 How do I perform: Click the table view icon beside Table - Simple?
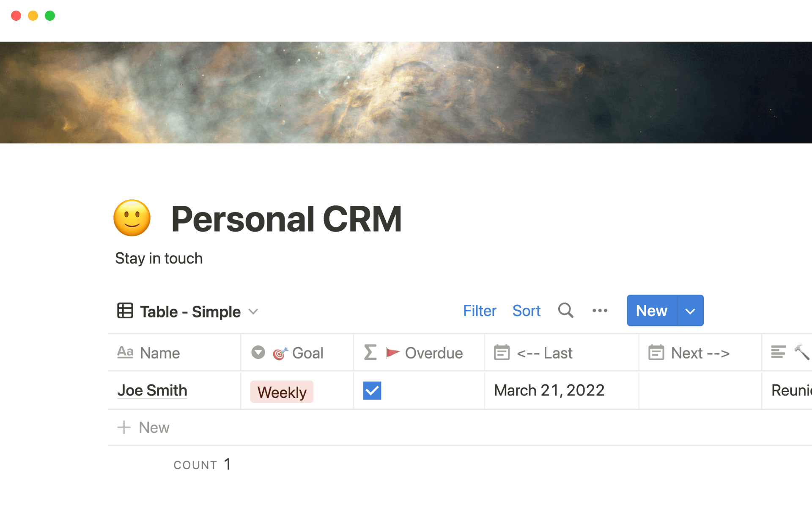point(125,311)
